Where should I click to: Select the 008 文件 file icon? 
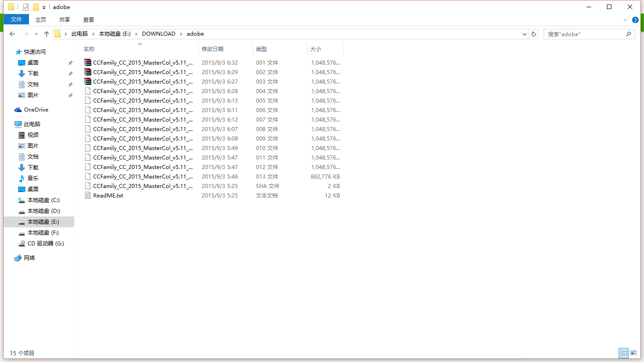click(x=88, y=129)
